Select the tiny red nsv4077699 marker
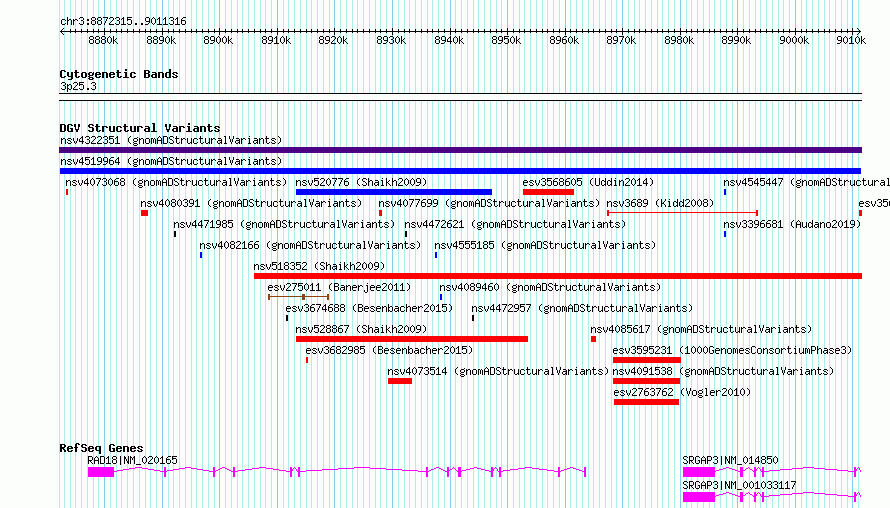The image size is (890, 508). (x=380, y=213)
